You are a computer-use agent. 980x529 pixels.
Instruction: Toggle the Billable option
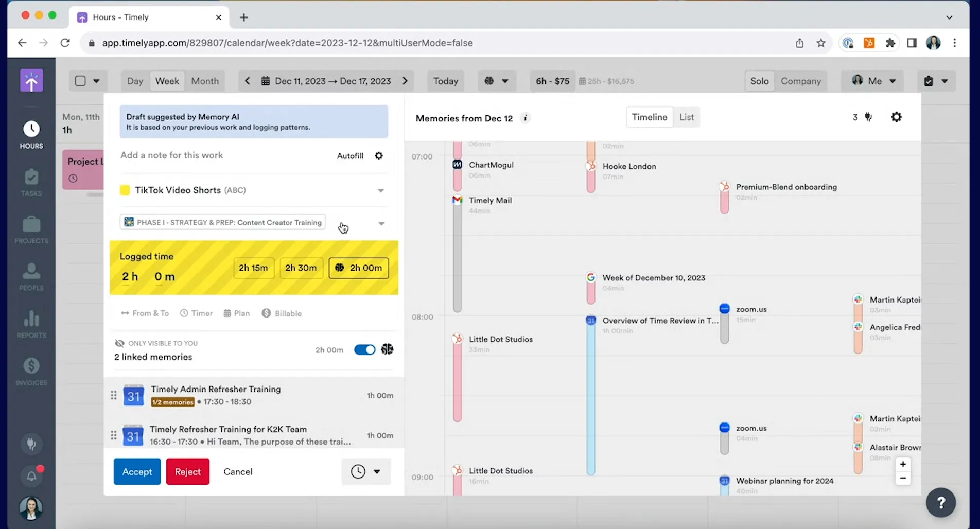click(282, 313)
